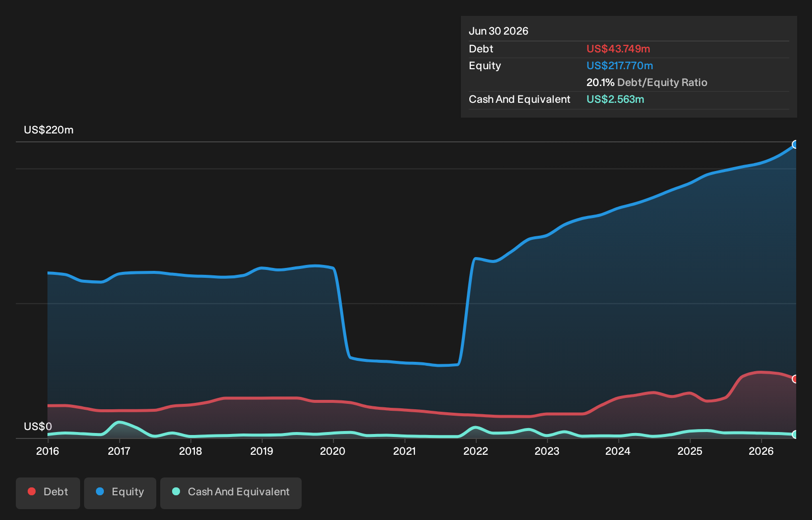Click the teal dot in Cash legend
The height and width of the screenshot is (520, 812).
tap(176, 491)
